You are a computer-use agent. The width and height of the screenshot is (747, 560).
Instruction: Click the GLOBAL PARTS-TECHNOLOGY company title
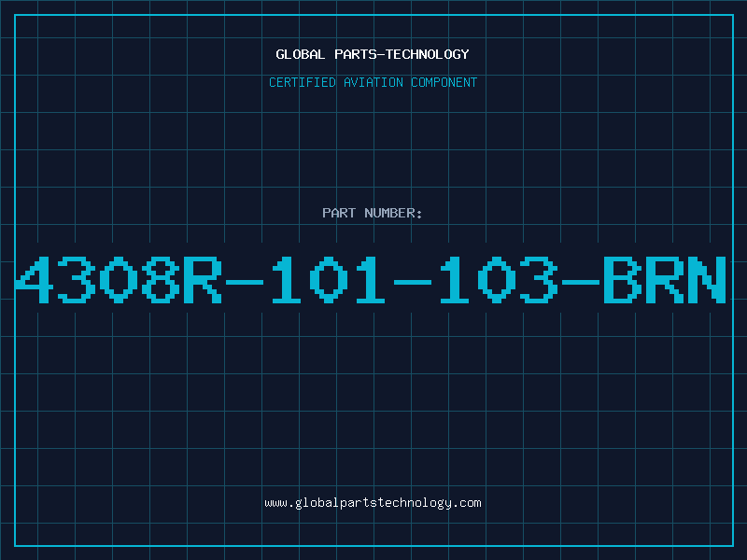(x=373, y=54)
